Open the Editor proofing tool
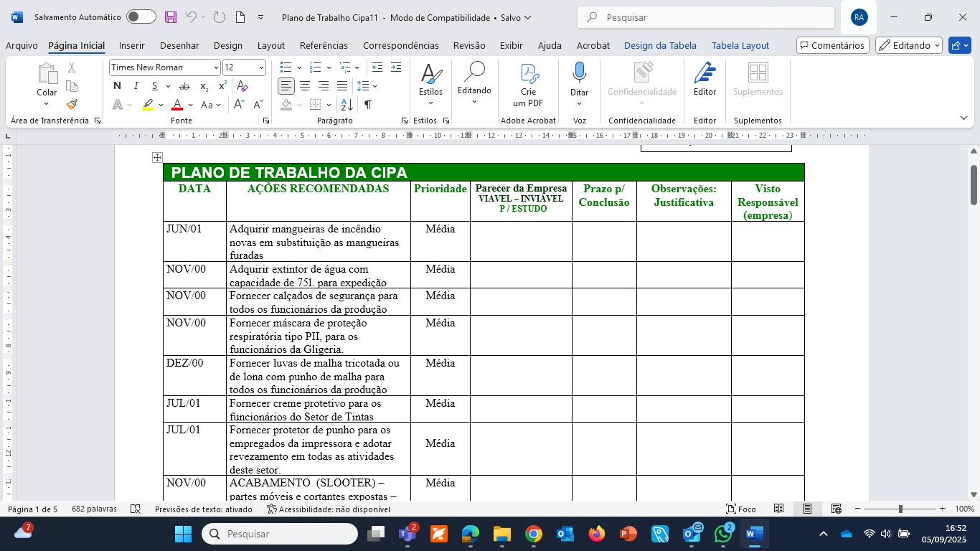Image resolution: width=980 pixels, height=551 pixels. [x=705, y=79]
